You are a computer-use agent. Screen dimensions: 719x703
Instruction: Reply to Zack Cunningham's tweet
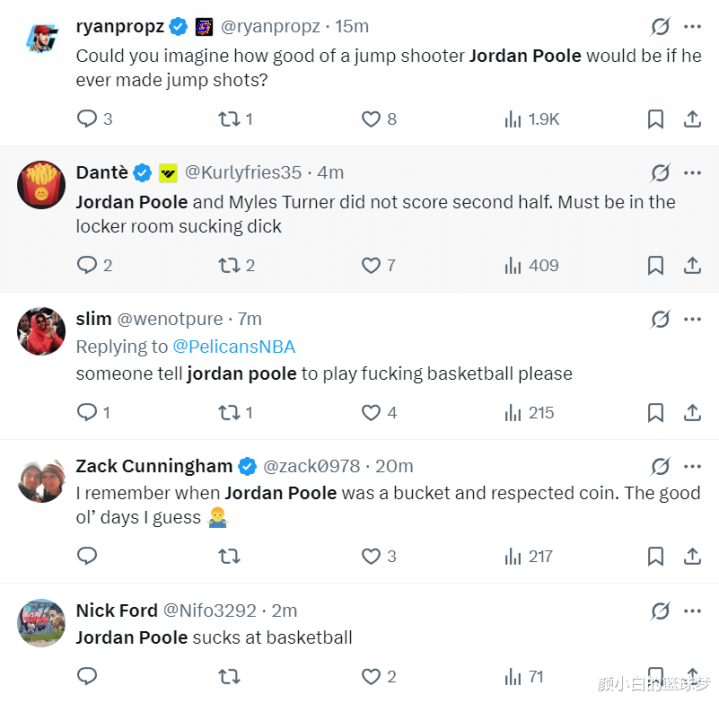click(x=87, y=556)
